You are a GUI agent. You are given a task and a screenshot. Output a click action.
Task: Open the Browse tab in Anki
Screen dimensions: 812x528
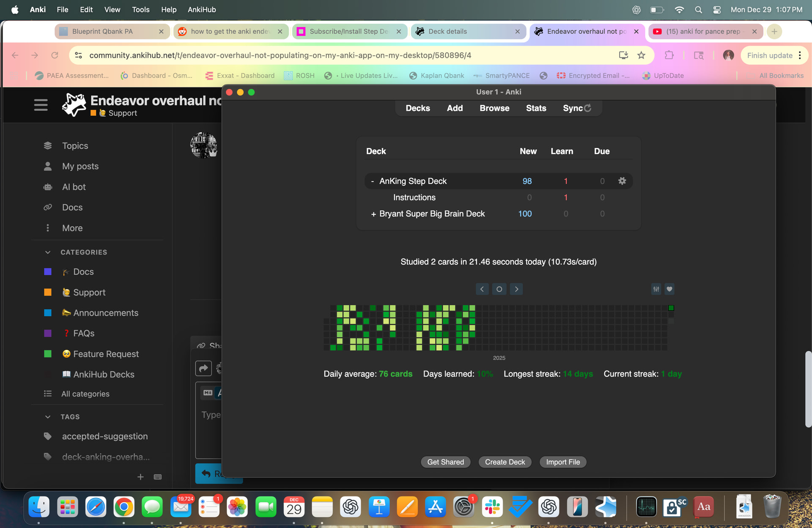pyautogui.click(x=494, y=108)
